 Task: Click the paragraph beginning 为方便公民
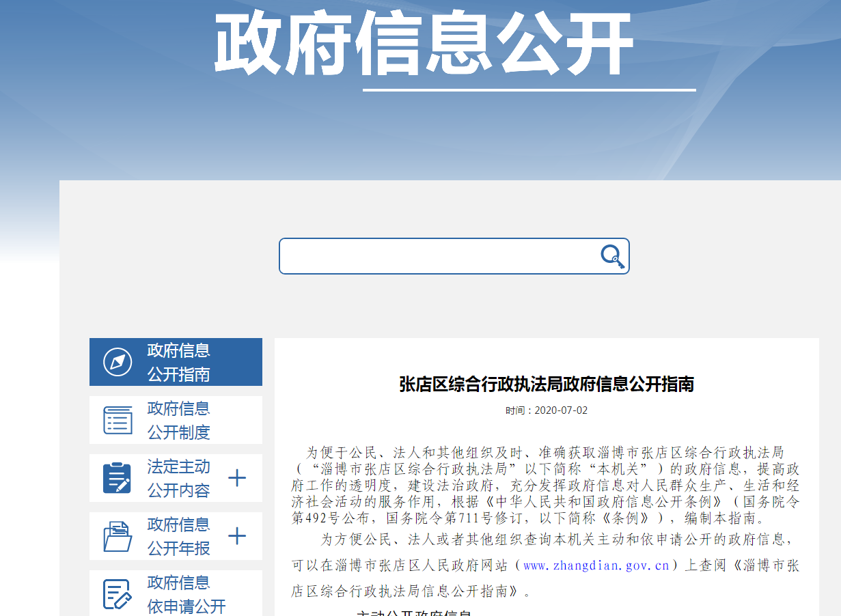(545, 565)
